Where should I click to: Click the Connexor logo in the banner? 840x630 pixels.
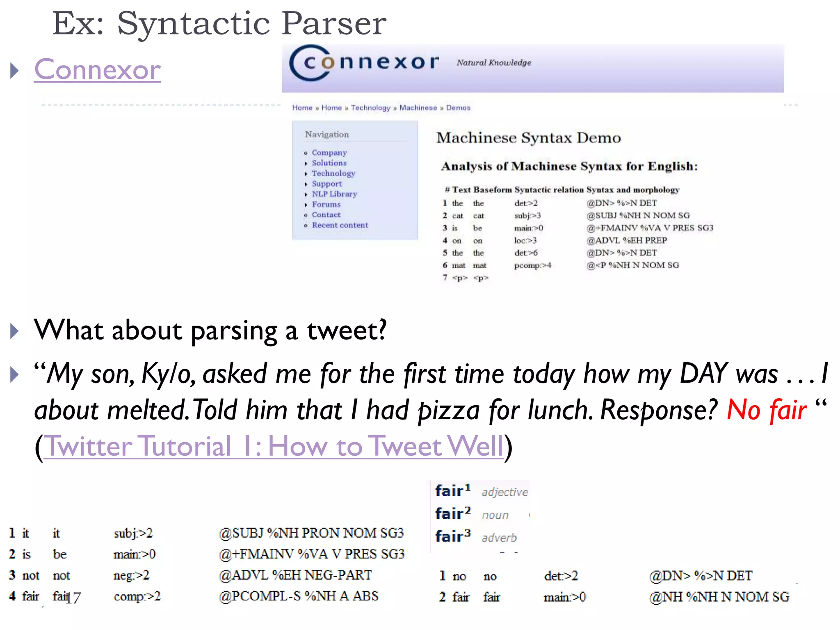pyautogui.click(x=364, y=63)
